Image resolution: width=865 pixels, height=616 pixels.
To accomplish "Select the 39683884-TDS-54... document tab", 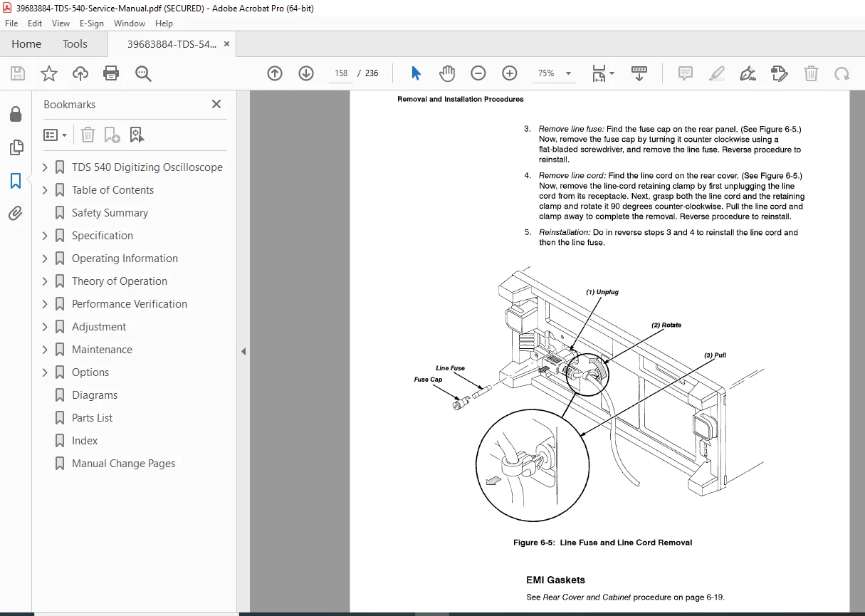I will (172, 44).
